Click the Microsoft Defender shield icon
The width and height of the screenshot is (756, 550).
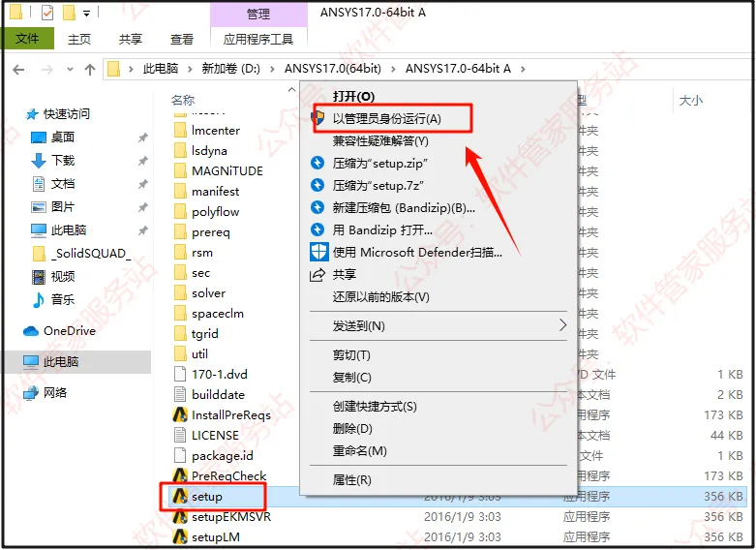tap(318, 252)
